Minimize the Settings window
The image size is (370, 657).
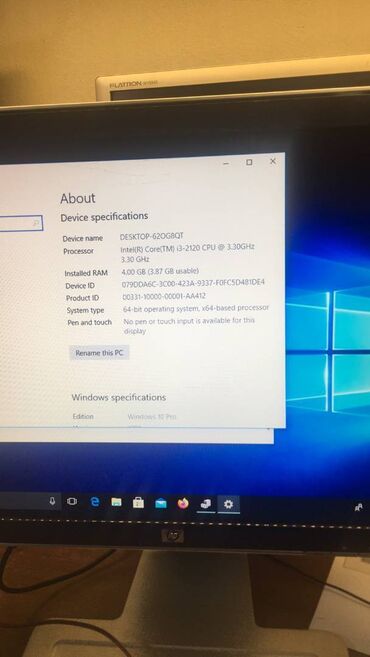tap(226, 163)
